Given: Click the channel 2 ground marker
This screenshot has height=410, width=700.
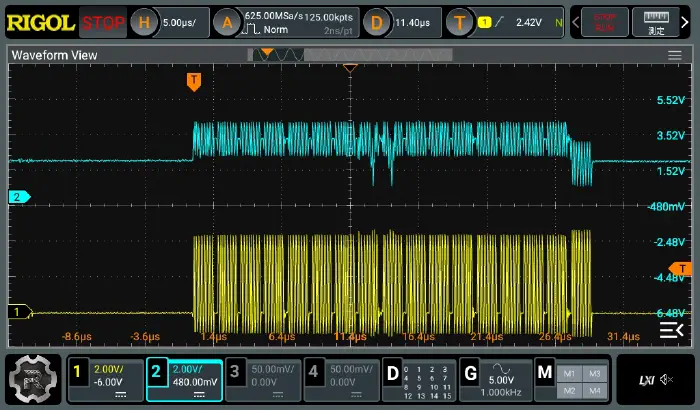Looking at the screenshot, I should pyautogui.click(x=16, y=197).
